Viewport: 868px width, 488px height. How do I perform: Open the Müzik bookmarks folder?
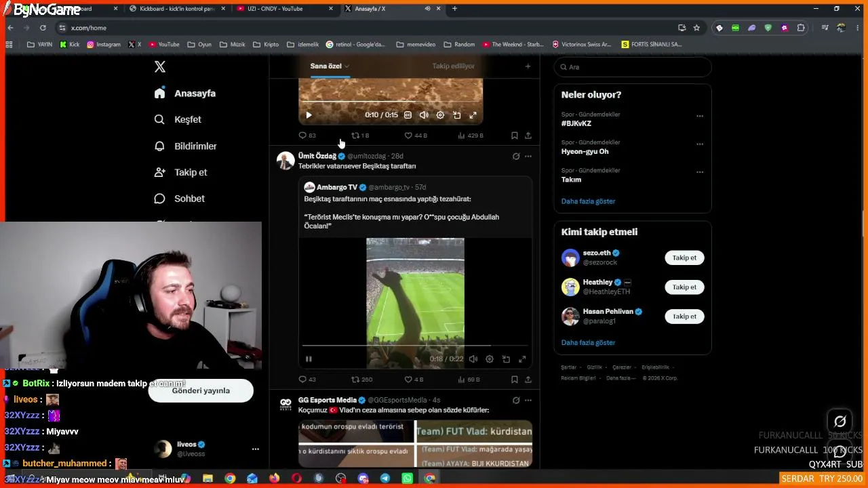click(x=233, y=45)
